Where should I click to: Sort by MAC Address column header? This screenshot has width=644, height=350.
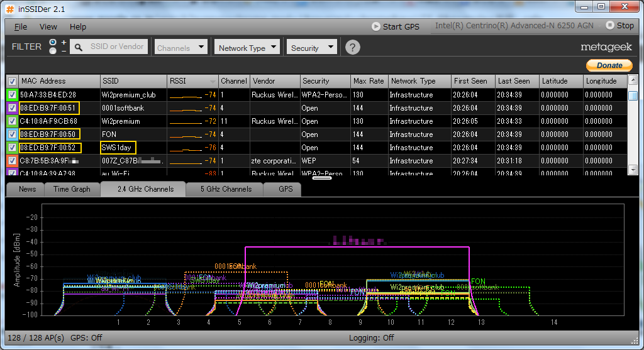[59, 81]
